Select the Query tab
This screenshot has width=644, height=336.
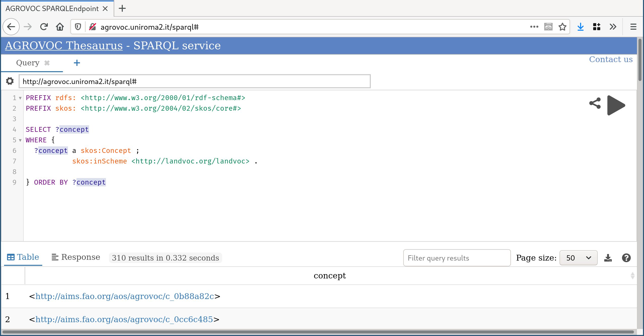tap(28, 63)
